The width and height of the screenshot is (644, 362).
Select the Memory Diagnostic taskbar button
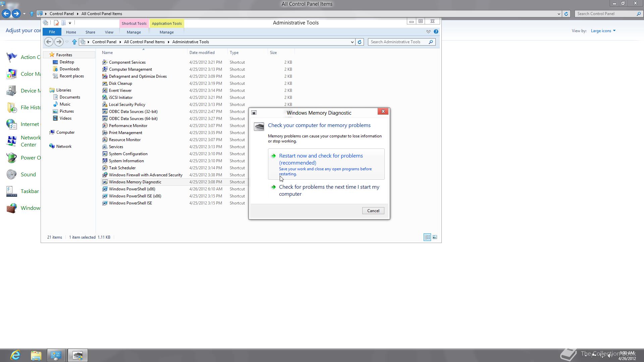point(78,355)
